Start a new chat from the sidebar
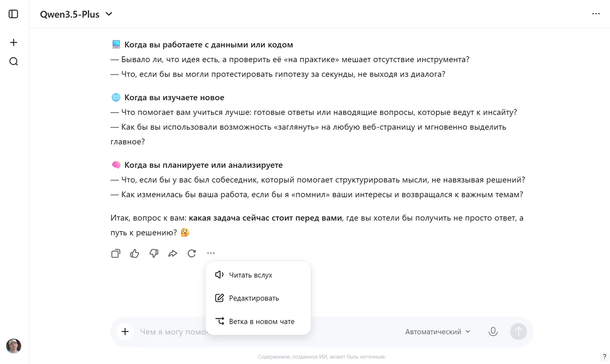610x364 pixels. (13, 42)
